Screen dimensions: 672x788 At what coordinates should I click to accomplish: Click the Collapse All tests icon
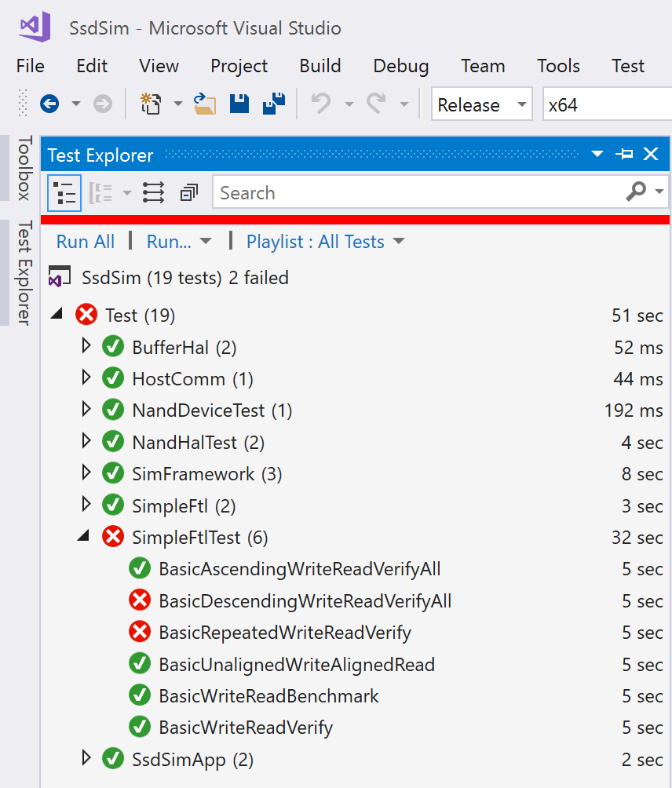point(189,192)
